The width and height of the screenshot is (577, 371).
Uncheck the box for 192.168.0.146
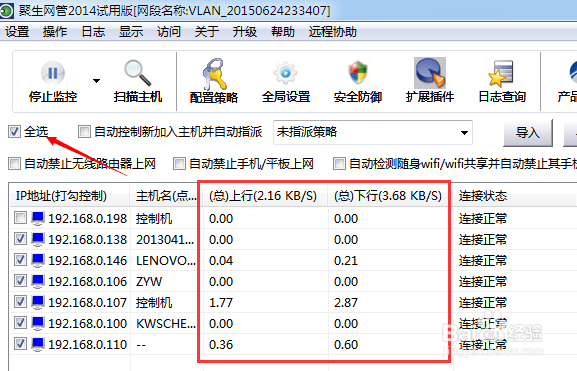[x=20, y=259]
